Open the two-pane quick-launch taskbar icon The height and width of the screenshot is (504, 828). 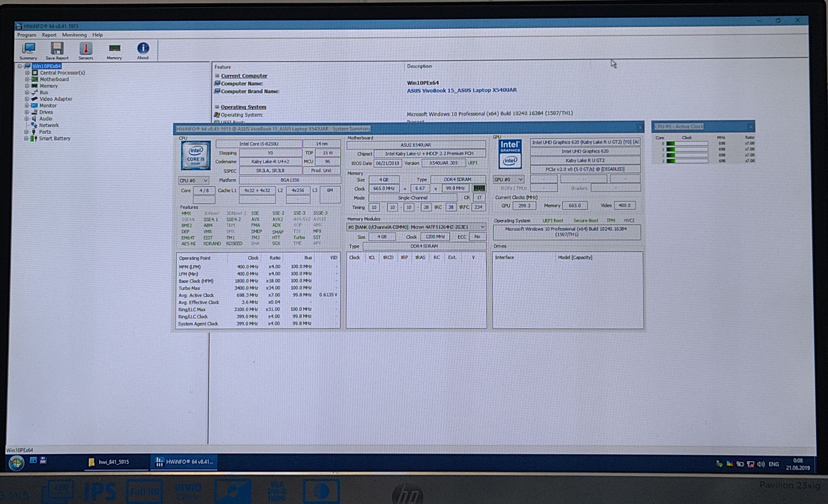(33, 460)
